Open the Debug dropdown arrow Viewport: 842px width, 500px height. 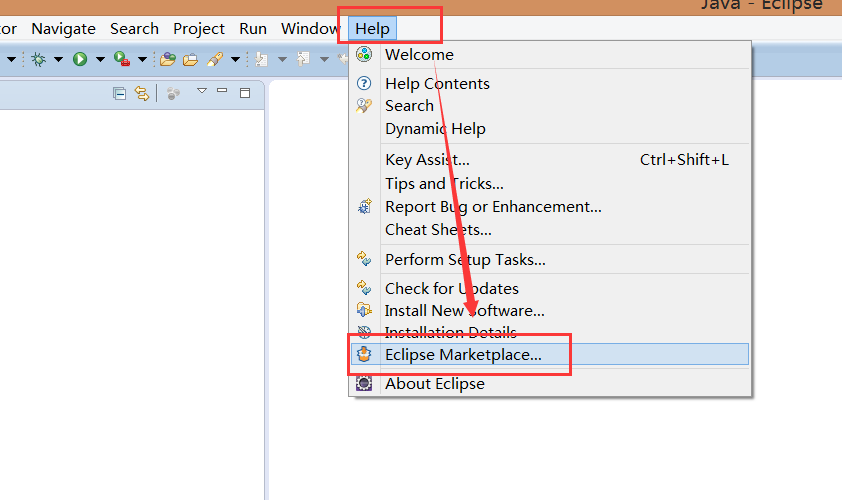coord(59,60)
